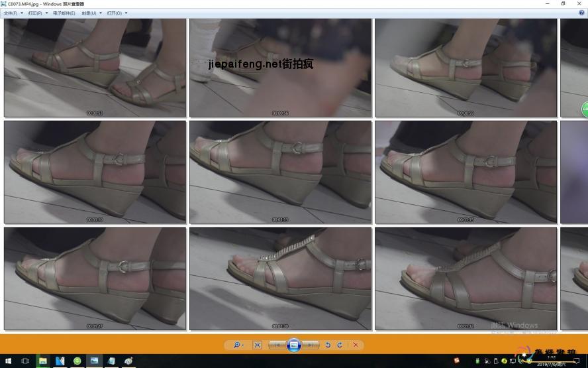Screen dimensions: 588x368
Task: Click the 电子邮件(E) button
Action: 64,13
